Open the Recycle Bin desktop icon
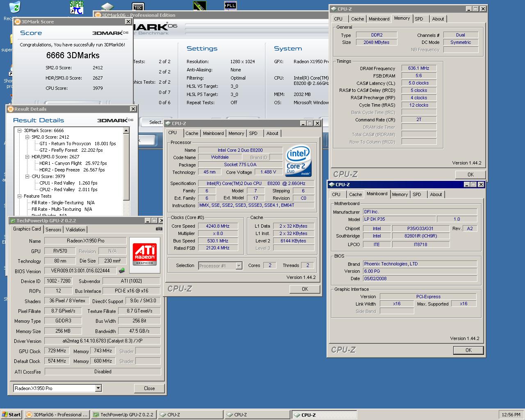Screen dimensions: 525x420 tap(15, 7)
